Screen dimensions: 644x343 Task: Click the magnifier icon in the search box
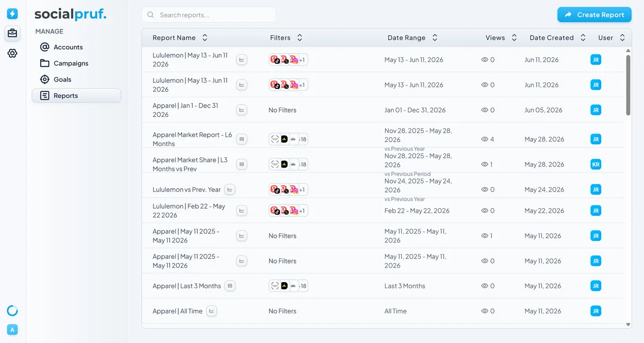click(x=151, y=15)
